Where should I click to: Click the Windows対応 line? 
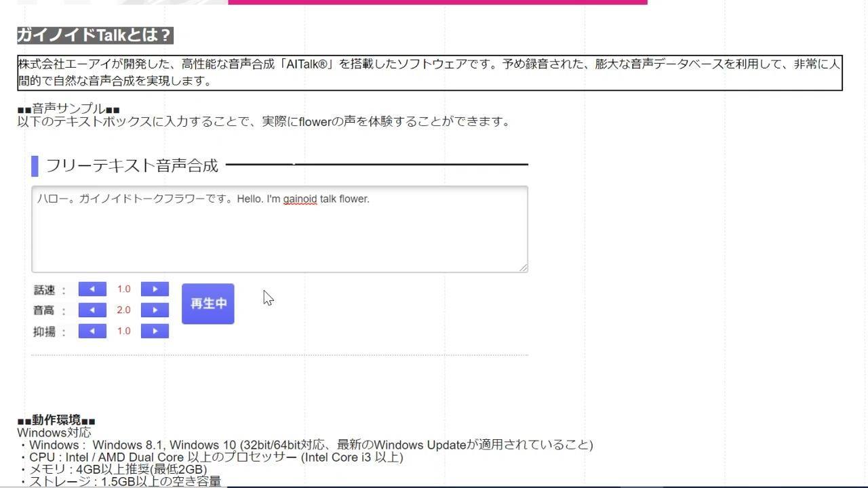pos(54,432)
